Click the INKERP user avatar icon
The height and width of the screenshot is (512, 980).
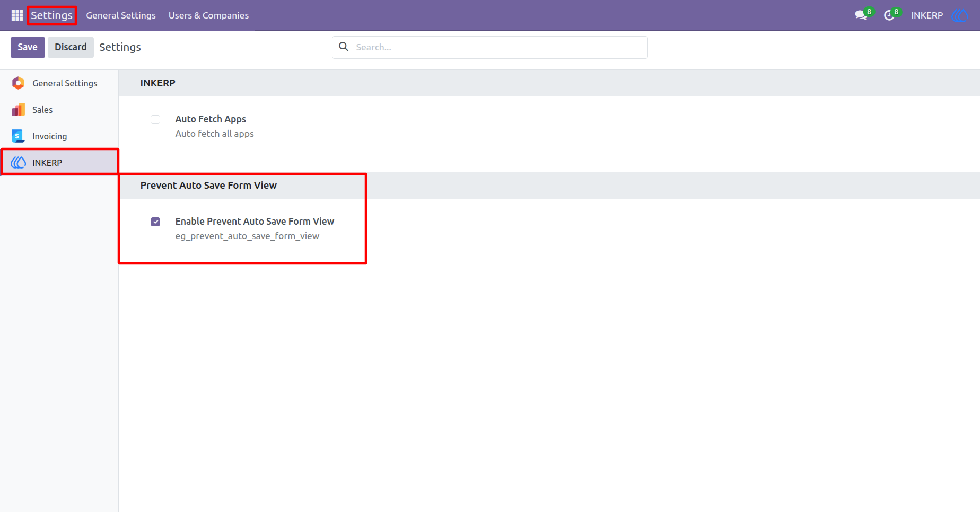click(959, 15)
